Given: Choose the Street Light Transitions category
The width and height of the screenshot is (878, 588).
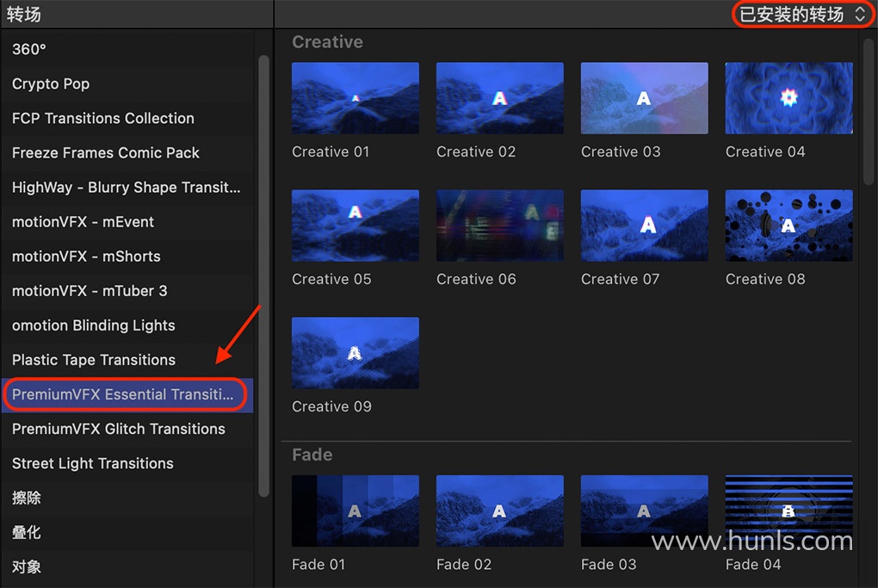Looking at the screenshot, I should point(127,464).
